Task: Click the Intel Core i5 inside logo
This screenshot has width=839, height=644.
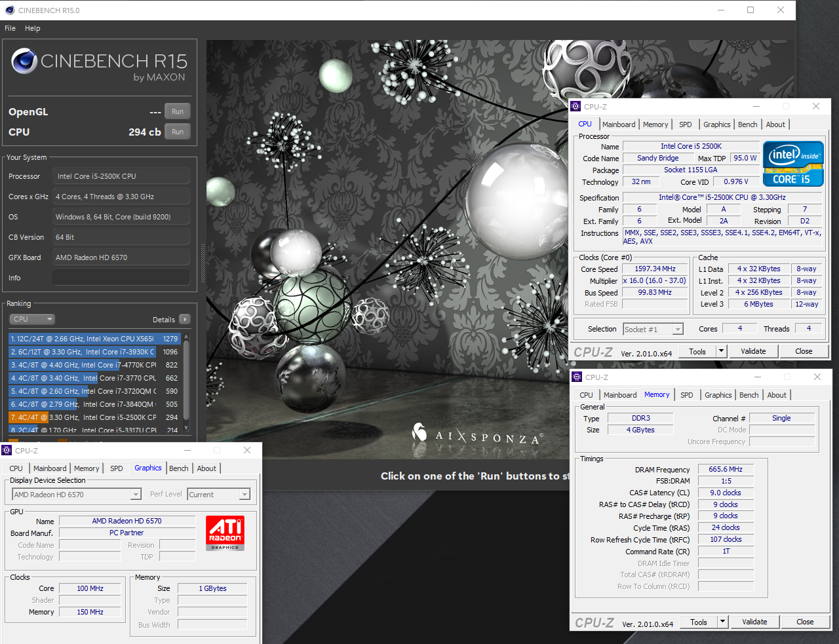Action: click(x=793, y=164)
